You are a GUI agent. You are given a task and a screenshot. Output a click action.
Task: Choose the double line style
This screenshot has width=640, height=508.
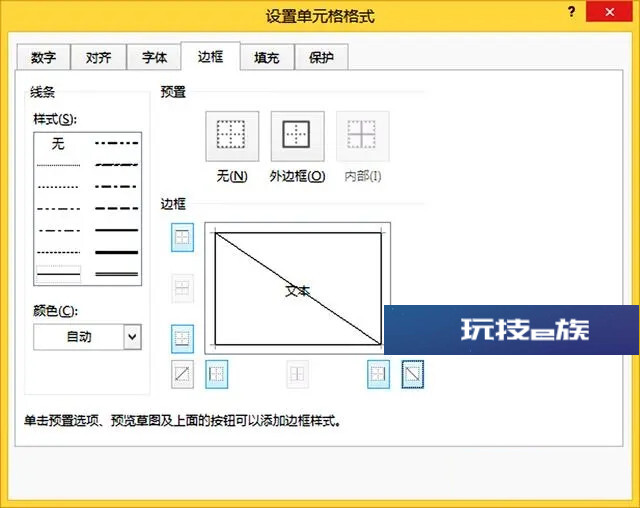click(x=117, y=274)
